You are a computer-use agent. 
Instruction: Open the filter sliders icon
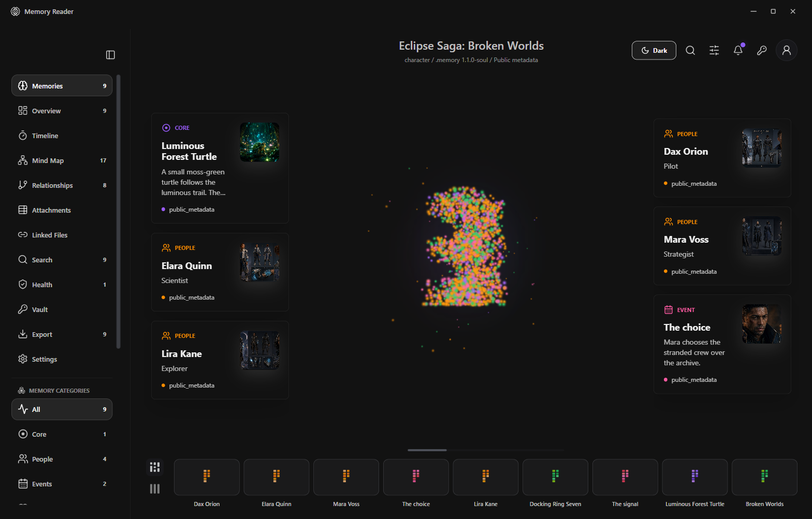click(714, 50)
